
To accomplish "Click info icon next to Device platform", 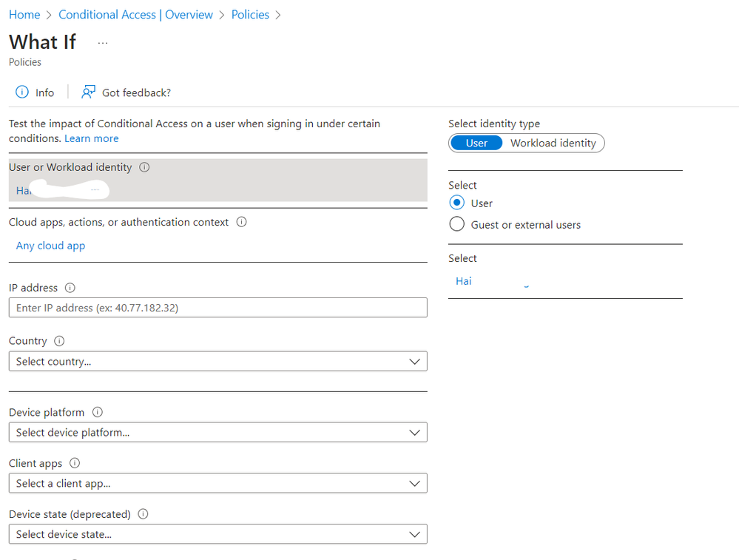I will [x=97, y=413].
